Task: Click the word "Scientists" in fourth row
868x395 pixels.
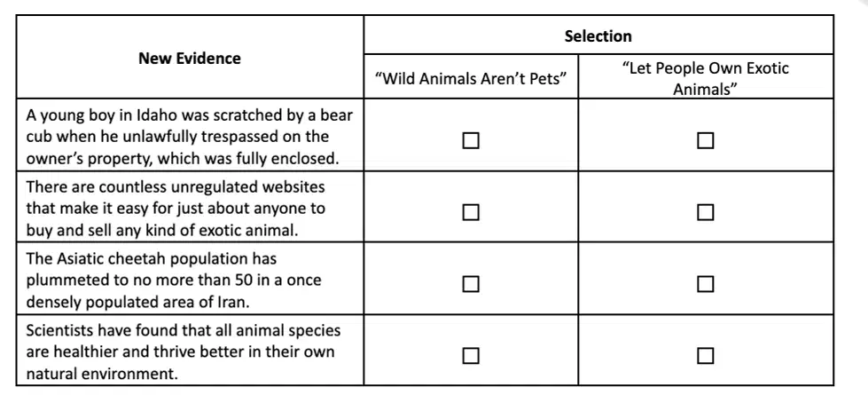Action: 60,330
